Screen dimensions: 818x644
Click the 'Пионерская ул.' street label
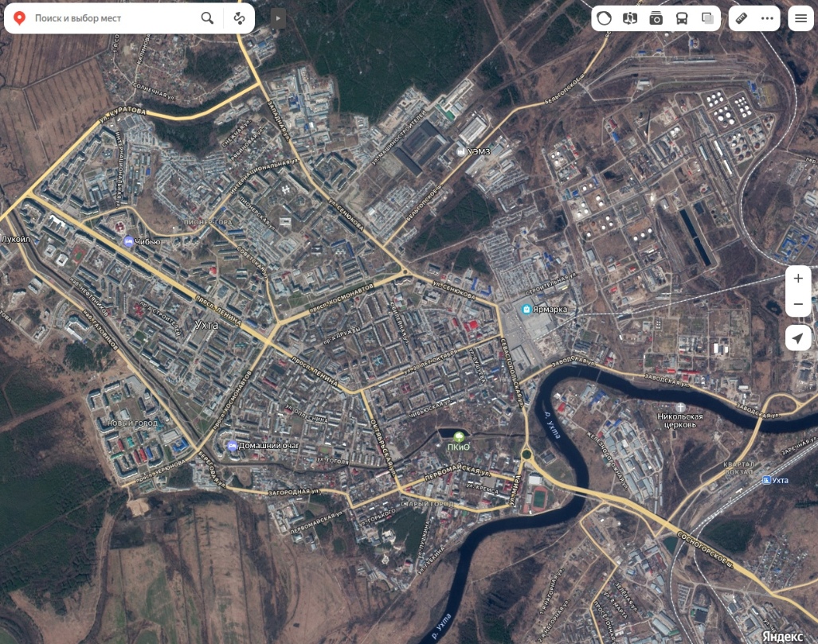click(x=256, y=214)
